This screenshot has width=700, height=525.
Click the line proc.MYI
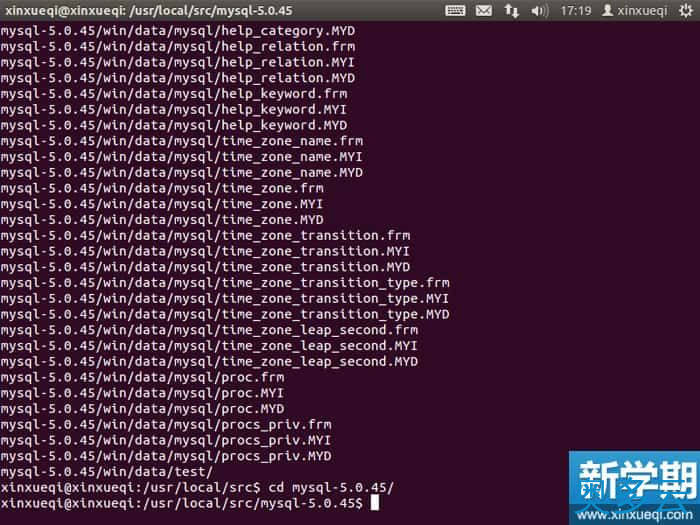tap(142, 393)
